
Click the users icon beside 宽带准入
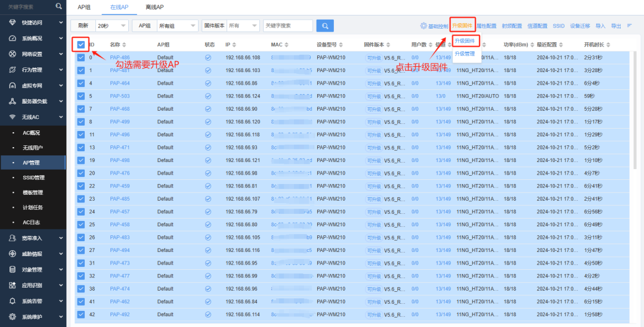[13, 238]
